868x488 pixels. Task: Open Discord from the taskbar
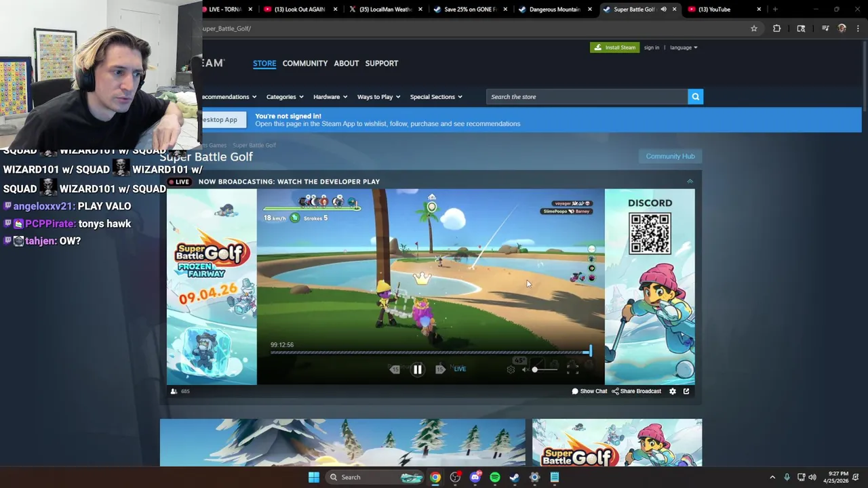coord(475,477)
